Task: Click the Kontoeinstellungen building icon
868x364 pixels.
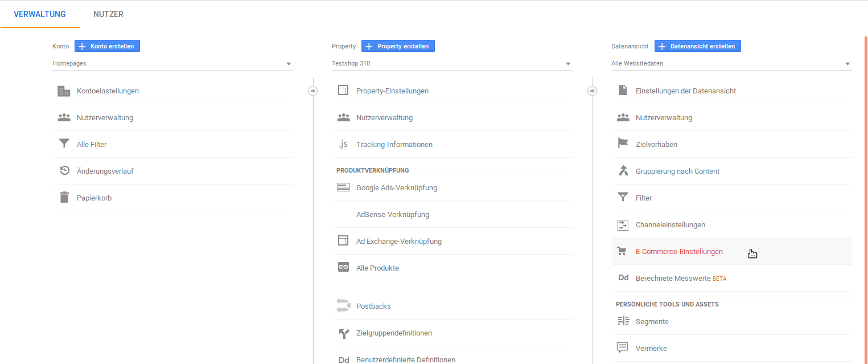Action: (x=64, y=91)
